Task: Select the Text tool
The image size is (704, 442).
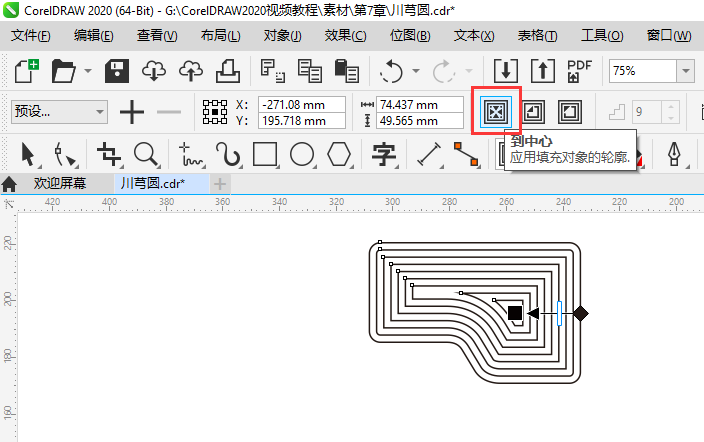Action: click(x=383, y=154)
